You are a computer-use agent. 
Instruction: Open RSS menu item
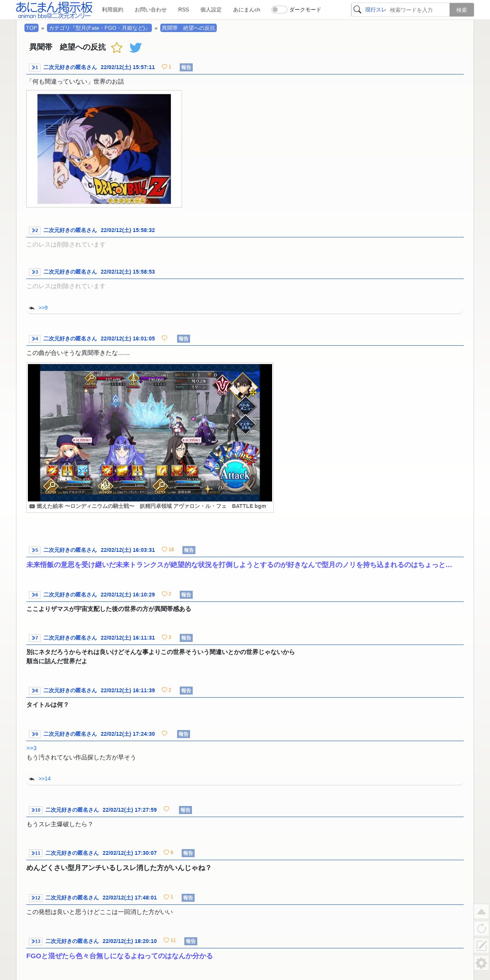(184, 10)
